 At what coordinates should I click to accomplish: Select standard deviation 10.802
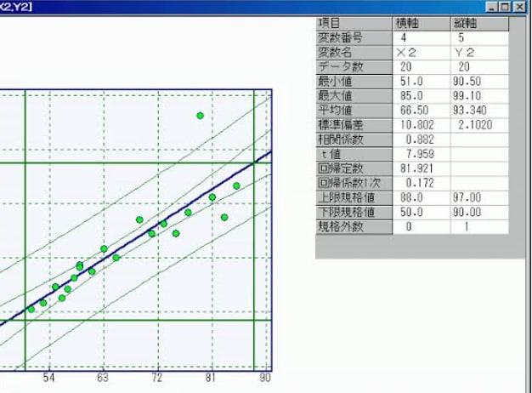[x=422, y=125]
